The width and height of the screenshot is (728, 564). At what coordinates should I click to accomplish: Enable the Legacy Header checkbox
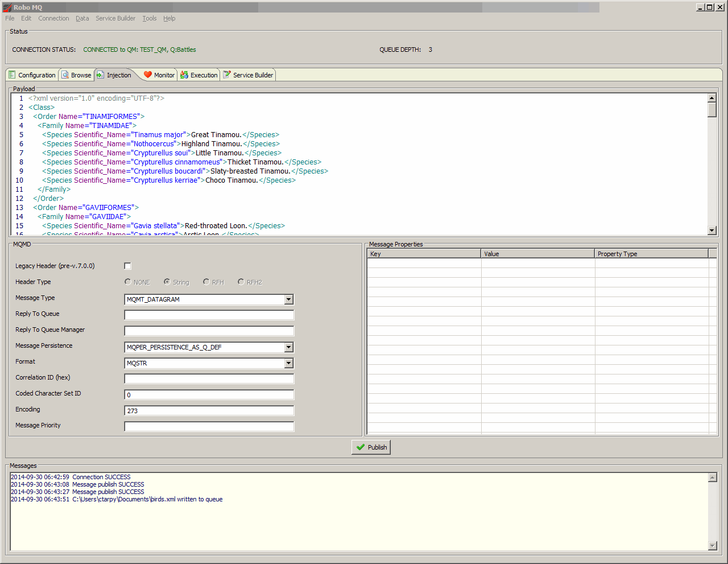coord(127,266)
